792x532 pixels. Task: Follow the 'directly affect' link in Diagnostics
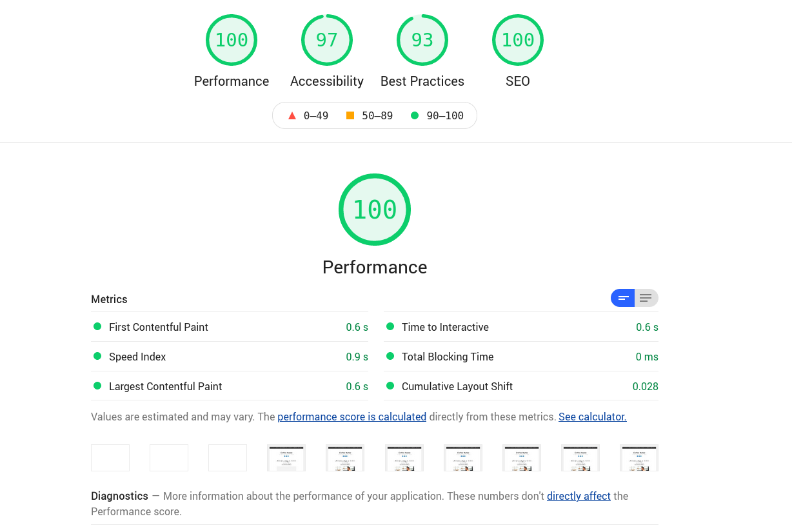(x=579, y=496)
